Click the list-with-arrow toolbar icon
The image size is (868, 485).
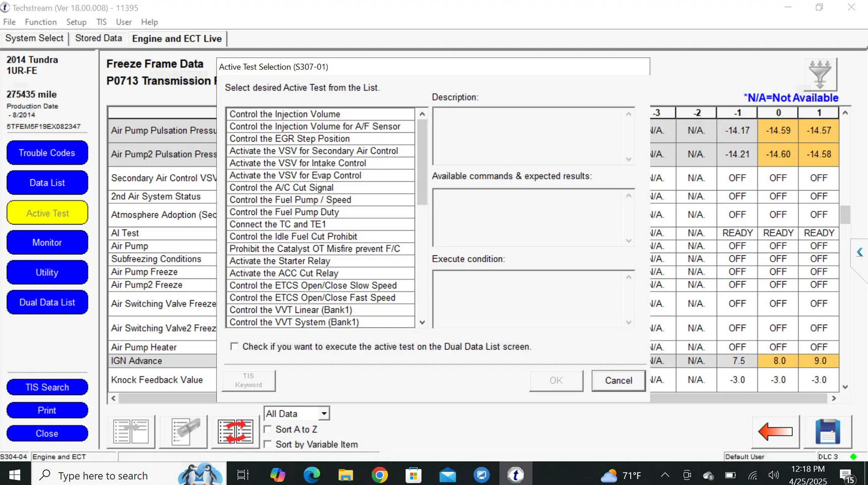[131, 432]
